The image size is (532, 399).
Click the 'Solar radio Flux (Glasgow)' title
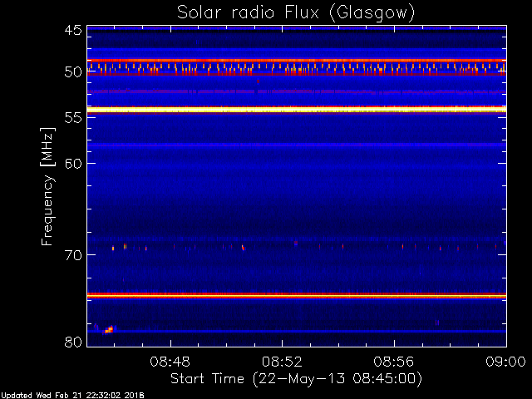[296, 13]
